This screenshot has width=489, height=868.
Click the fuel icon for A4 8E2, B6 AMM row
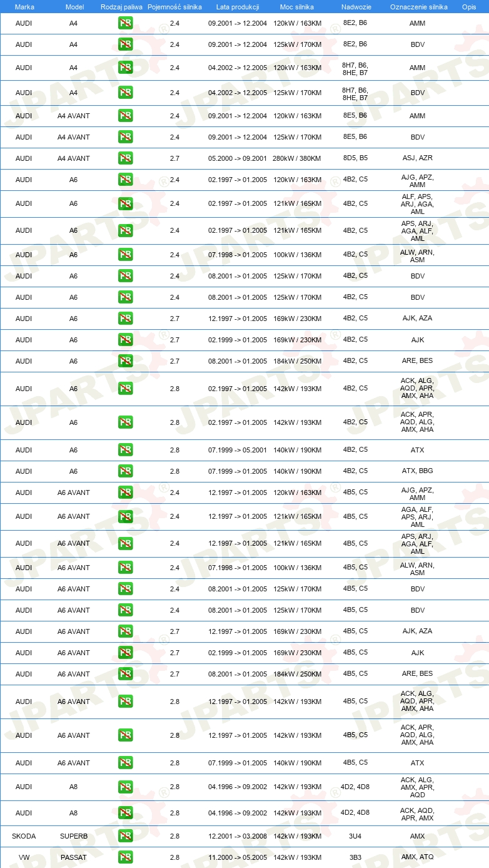pos(126,23)
